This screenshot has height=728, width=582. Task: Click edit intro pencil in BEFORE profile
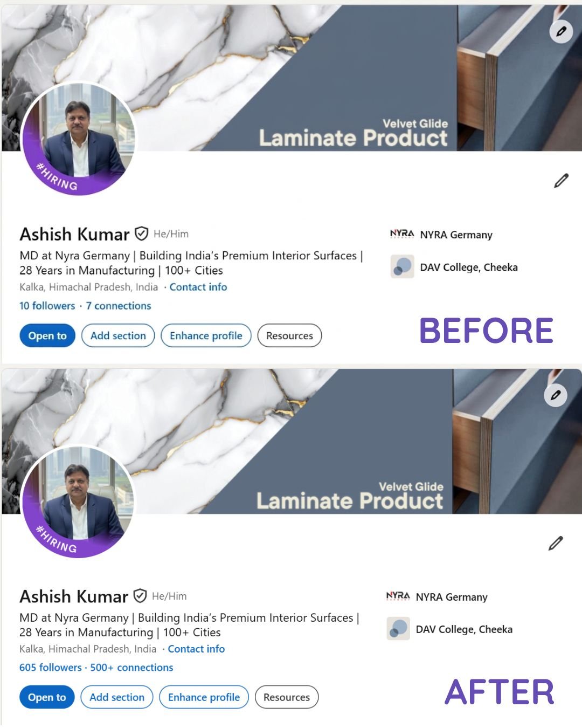click(x=561, y=181)
